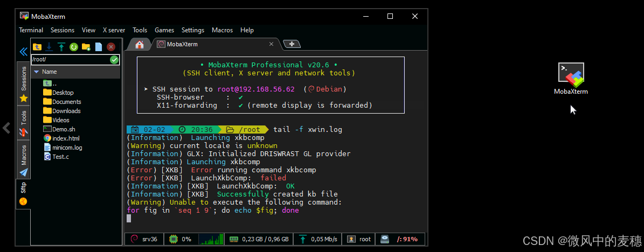The width and height of the screenshot is (644, 252).
Task: Open the View menu
Action: [88, 30]
